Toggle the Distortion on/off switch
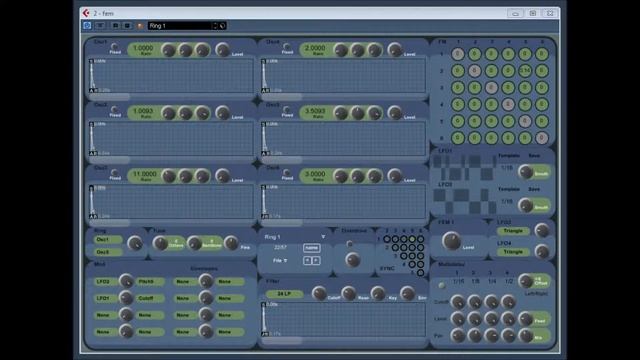Screen dimensions: 640x360 click(349, 244)
